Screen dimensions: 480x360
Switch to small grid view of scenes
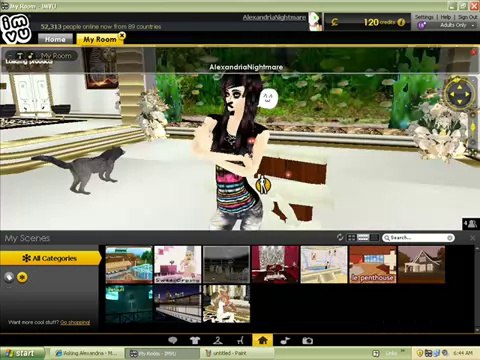374,237
